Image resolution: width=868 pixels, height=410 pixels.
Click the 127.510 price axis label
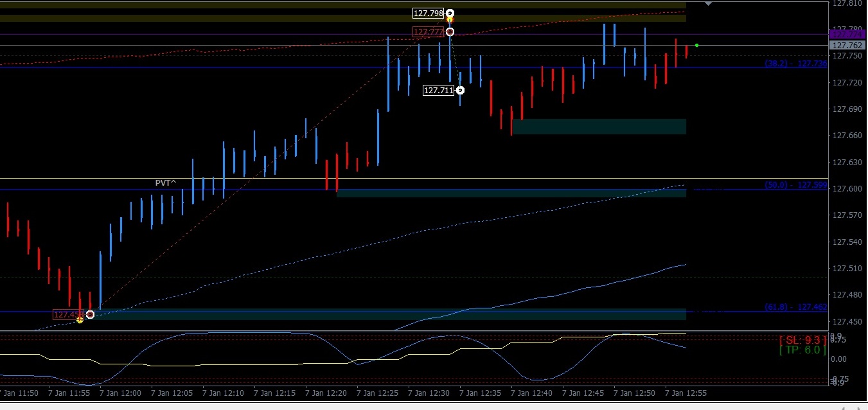[x=847, y=269]
